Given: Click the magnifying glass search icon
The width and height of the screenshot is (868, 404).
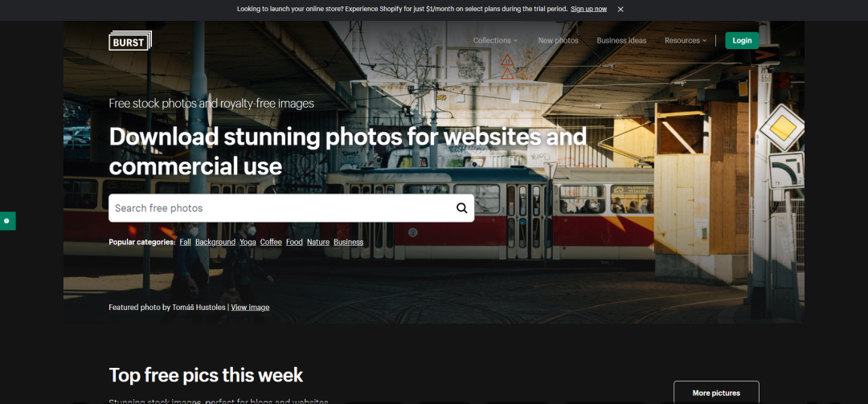Looking at the screenshot, I should [x=461, y=208].
